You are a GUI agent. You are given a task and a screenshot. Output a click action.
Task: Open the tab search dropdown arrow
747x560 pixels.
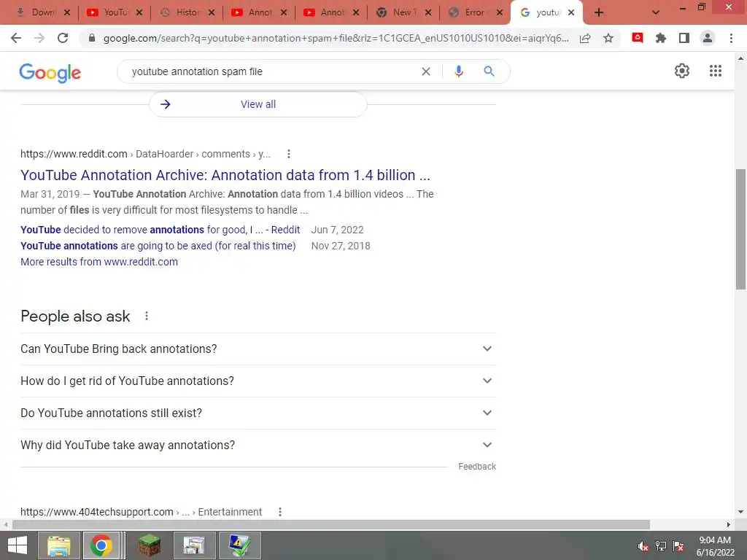coord(656,12)
